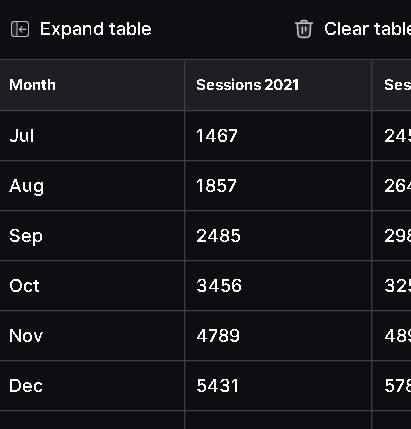411x429 pixels.
Task: Select the Nov month cell
Action: pyautogui.click(x=92, y=336)
